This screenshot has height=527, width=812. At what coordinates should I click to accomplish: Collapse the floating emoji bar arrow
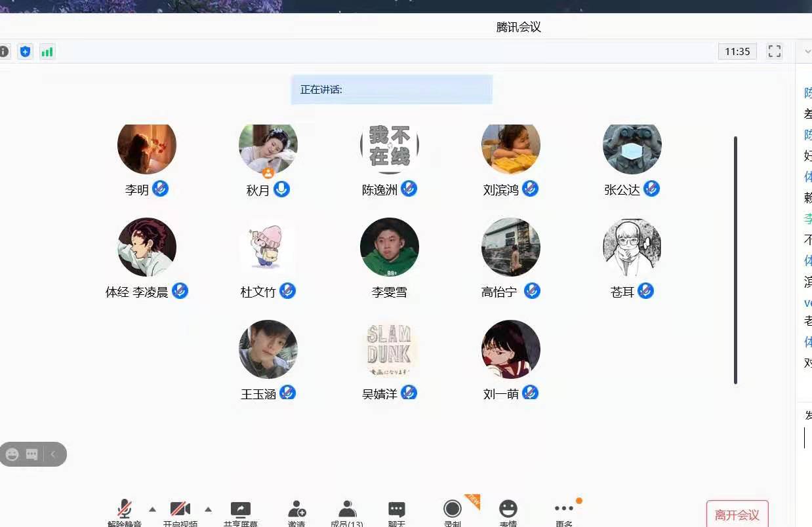(53, 454)
